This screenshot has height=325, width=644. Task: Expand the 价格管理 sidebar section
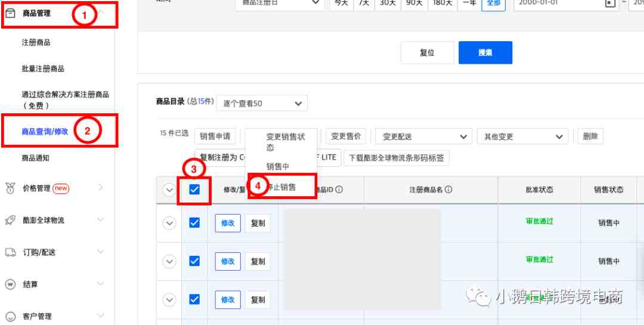pyautogui.click(x=101, y=188)
